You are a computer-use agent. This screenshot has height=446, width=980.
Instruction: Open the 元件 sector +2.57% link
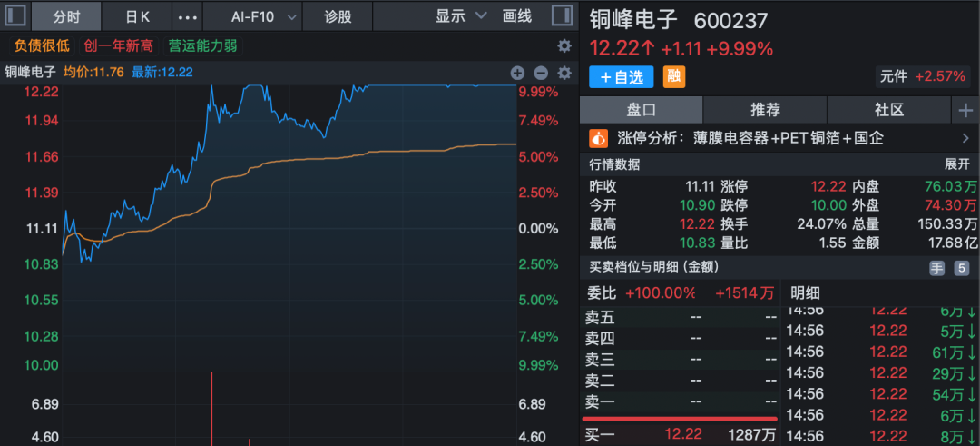(922, 77)
